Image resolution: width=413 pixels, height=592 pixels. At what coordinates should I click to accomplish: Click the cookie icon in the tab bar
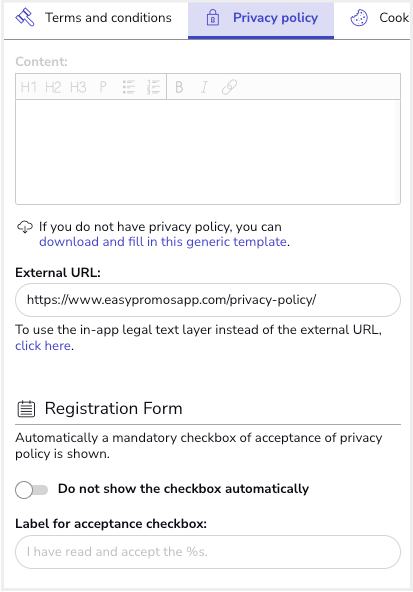click(359, 18)
